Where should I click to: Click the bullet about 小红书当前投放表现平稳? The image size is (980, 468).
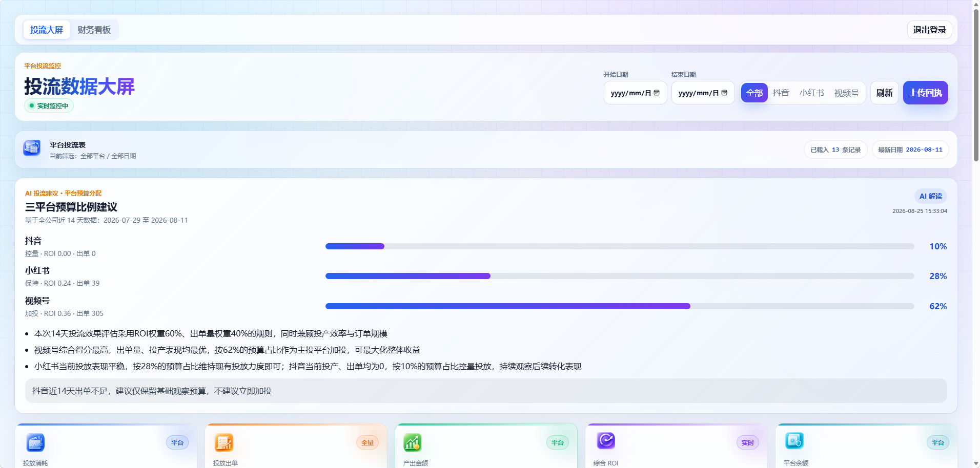coord(308,366)
